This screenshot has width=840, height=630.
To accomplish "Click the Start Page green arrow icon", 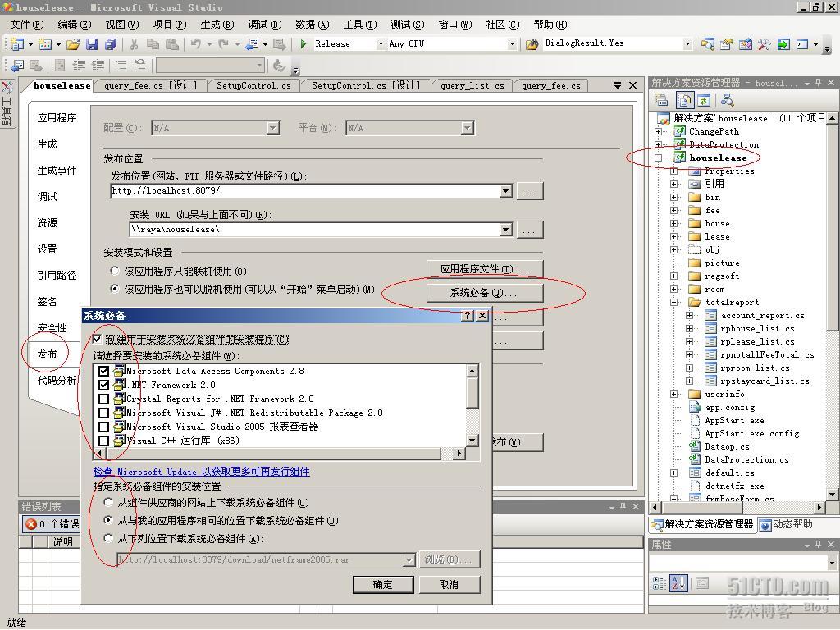I will (783, 44).
